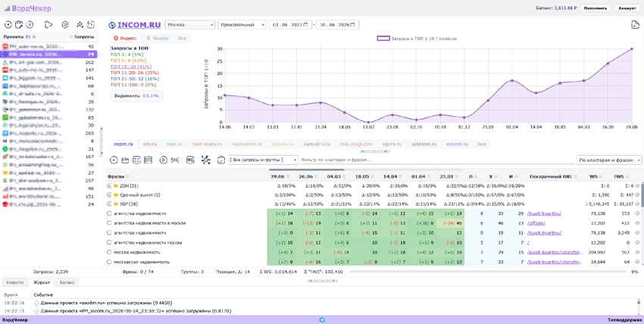644x324 pixels.
Task: Tick checkbox for агентство недвижимости москва
Action: tap(109, 242)
